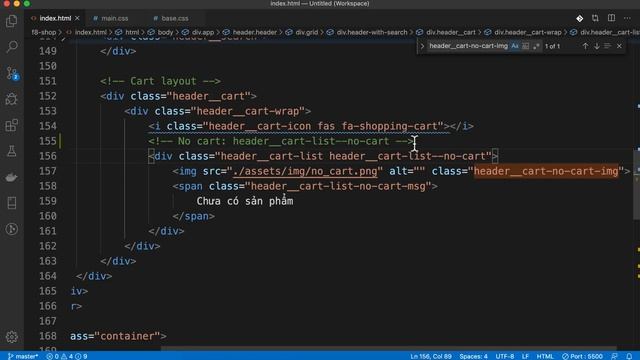Viewport: 640px width, 360px height.
Task: Change the UTF-8 encoding status item
Action: pyautogui.click(x=504, y=356)
